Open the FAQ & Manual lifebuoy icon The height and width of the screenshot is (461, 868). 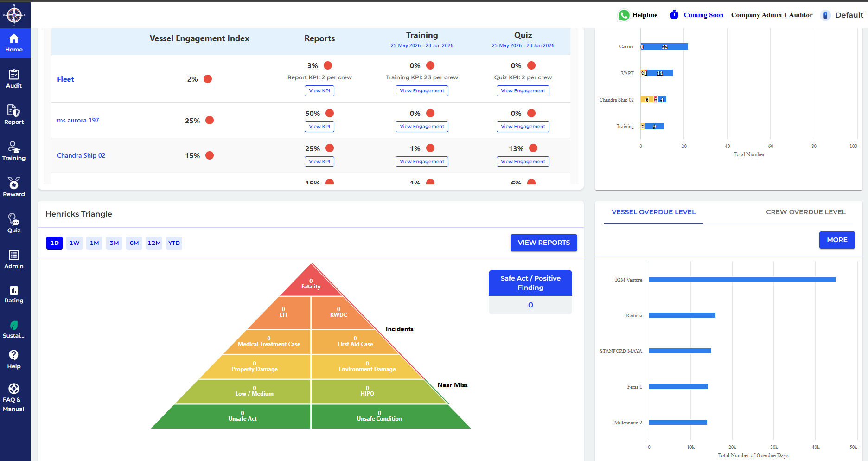point(14,389)
